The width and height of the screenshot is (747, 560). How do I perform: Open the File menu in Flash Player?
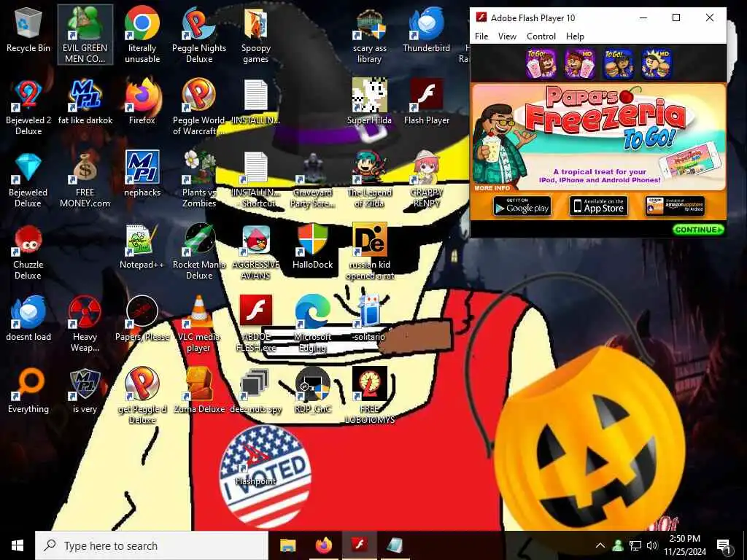coord(481,36)
